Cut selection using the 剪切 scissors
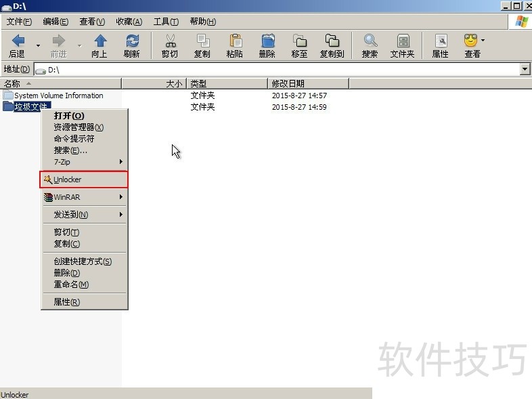This screenshot has height=399, width=532. [x=170, y=46]
